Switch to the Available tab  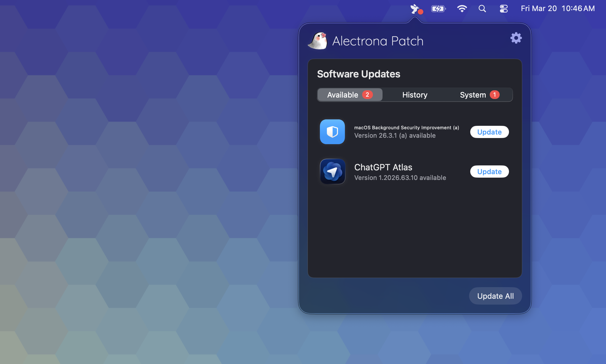click(x=343, y=95)
